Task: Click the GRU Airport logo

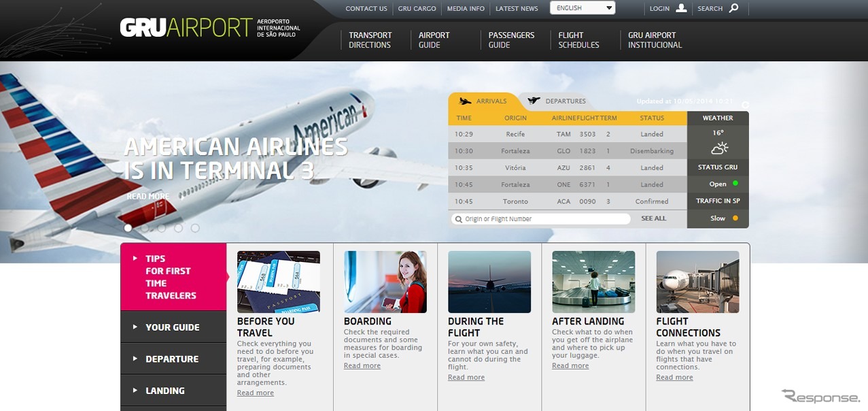Action: pyautogui.click(x=210, y=28)
